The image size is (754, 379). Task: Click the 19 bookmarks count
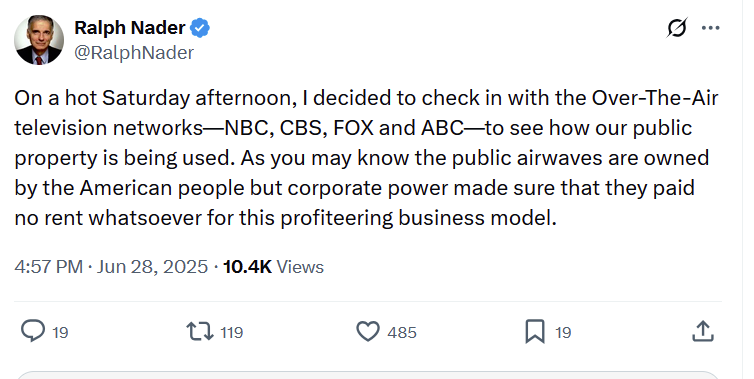(563, 332)
